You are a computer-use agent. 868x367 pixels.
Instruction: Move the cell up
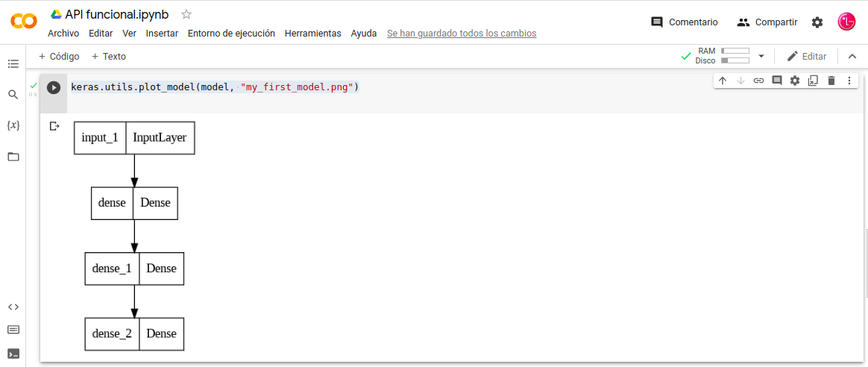click(x=723, y=81)
